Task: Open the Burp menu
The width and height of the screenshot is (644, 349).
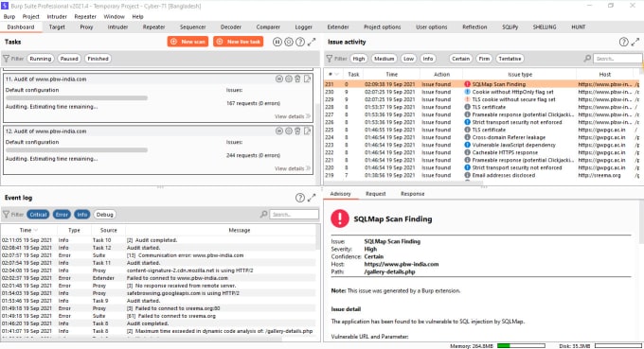Action: [x=9, y=16]
